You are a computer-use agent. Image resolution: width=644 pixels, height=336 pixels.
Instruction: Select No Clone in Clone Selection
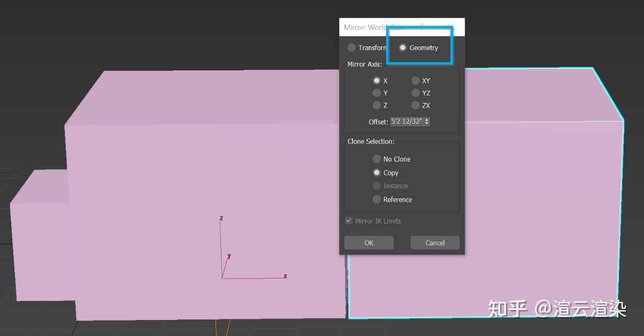click(377, 159)
